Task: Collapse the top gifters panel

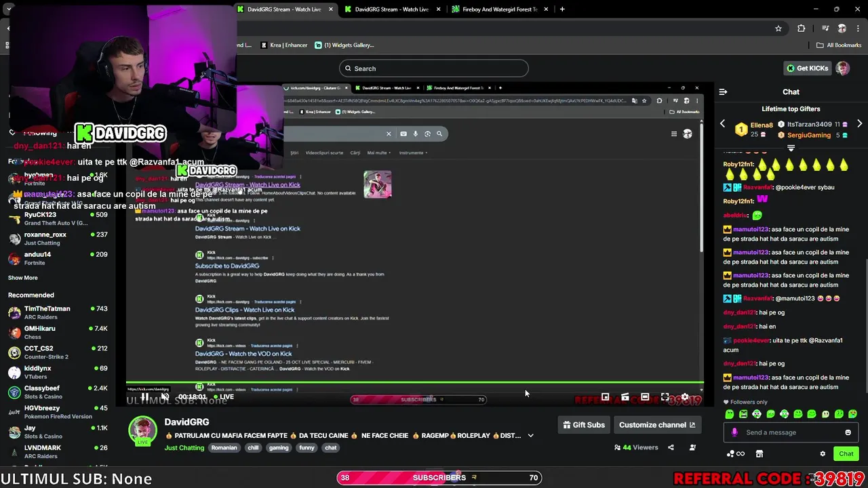Action: coord(791,148)
